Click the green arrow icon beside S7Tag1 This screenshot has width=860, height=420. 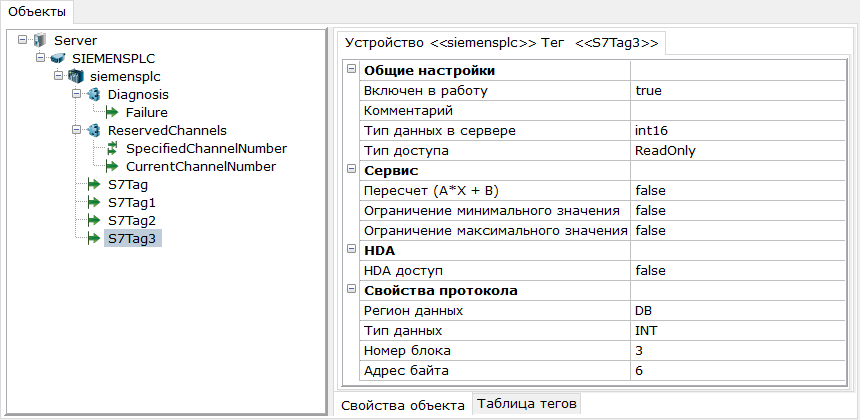94,202
